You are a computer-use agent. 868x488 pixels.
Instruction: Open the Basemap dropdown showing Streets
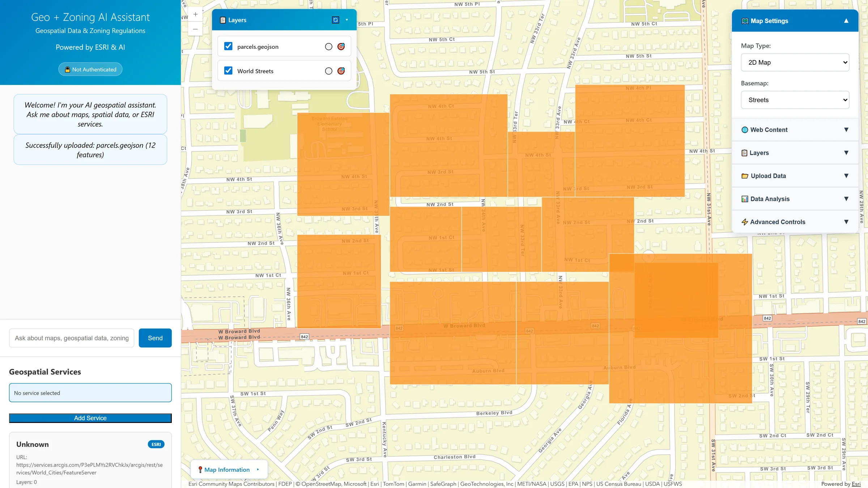click(795, 100)
